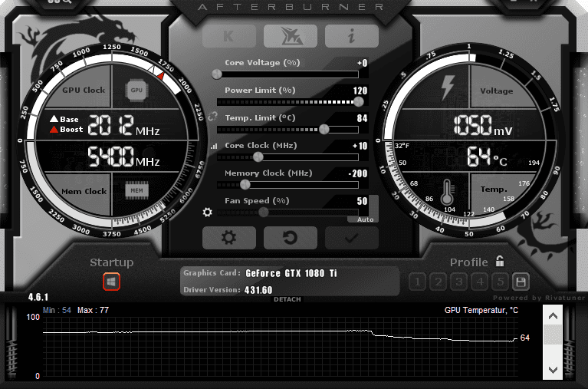Toggle the Profile lock padlock icon

(500, 261)
